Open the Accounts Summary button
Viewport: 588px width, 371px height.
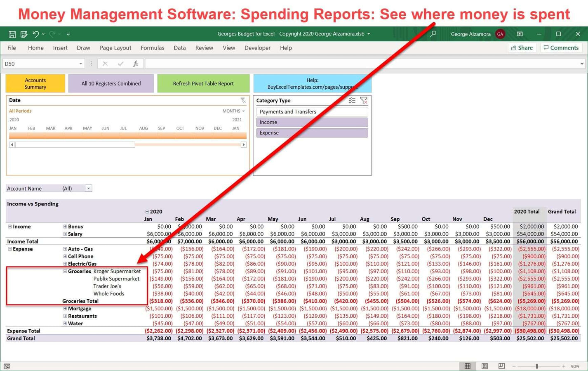click(35, 83)
